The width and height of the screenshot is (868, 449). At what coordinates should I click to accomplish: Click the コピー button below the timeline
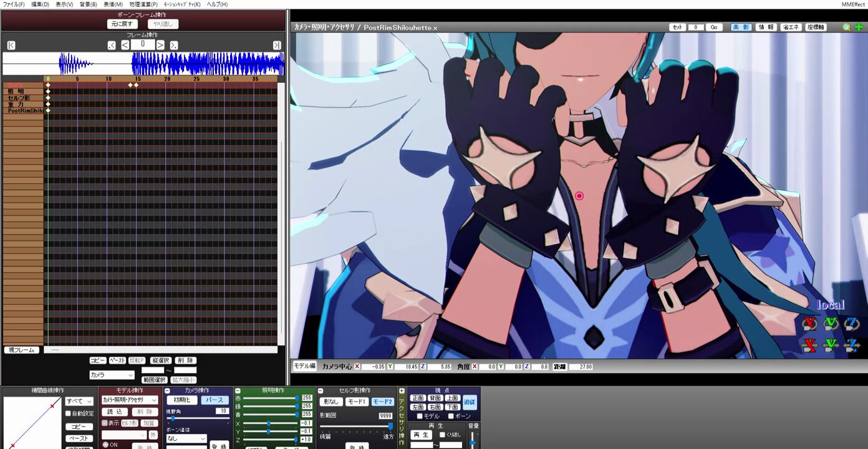click(98, 360)
